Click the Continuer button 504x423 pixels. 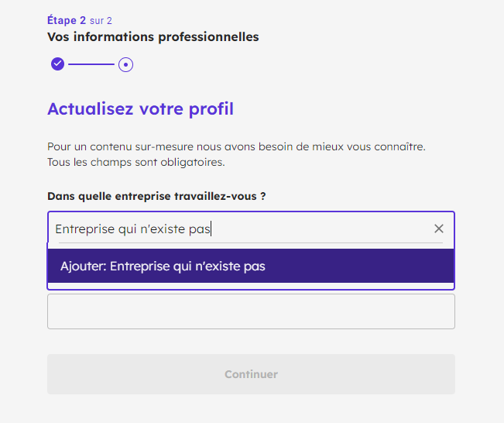click(251, 374)
